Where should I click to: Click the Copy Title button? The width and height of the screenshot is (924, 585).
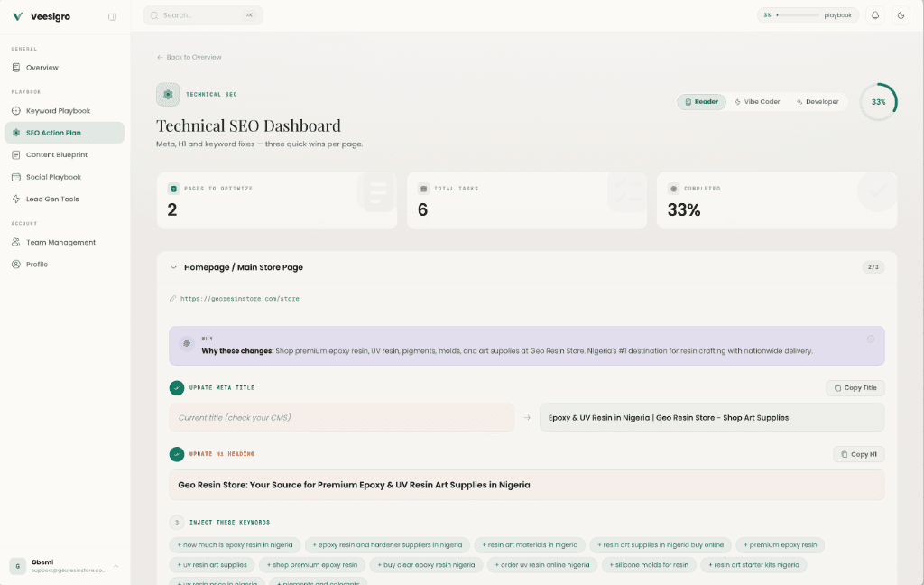(855, 388)
